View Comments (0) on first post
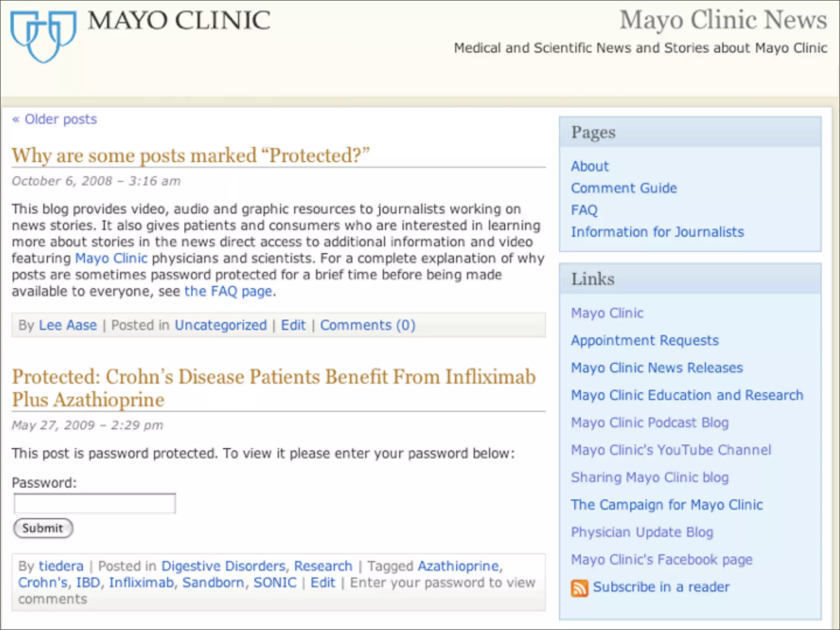840x630 pixels. (x=367, y=325)
